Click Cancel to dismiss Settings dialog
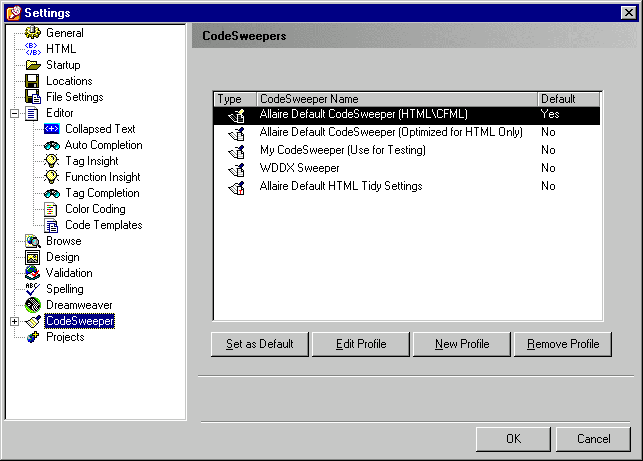The image size is (643, 461). tap(593, 439)
